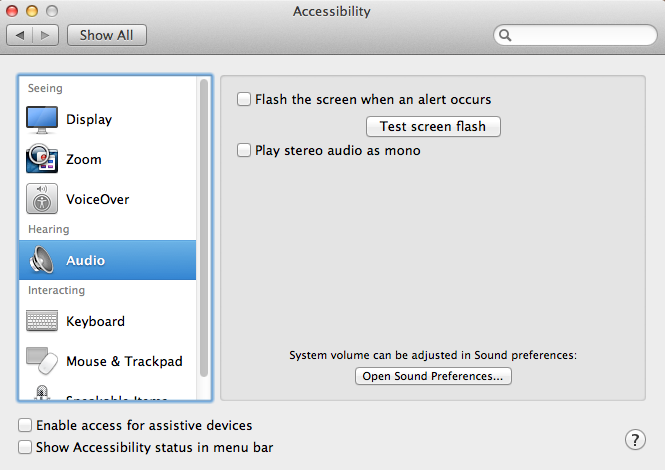
Task: Click the Speakable Items microphone icon
Action: click(x=42, y=393)
